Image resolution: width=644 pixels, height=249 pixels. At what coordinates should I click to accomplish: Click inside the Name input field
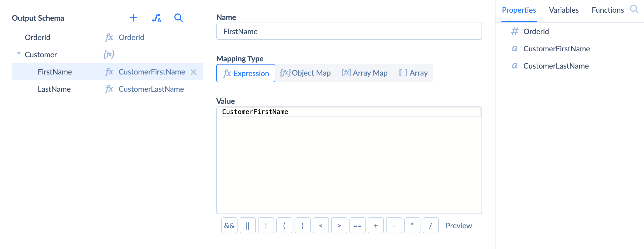point(348,31)
